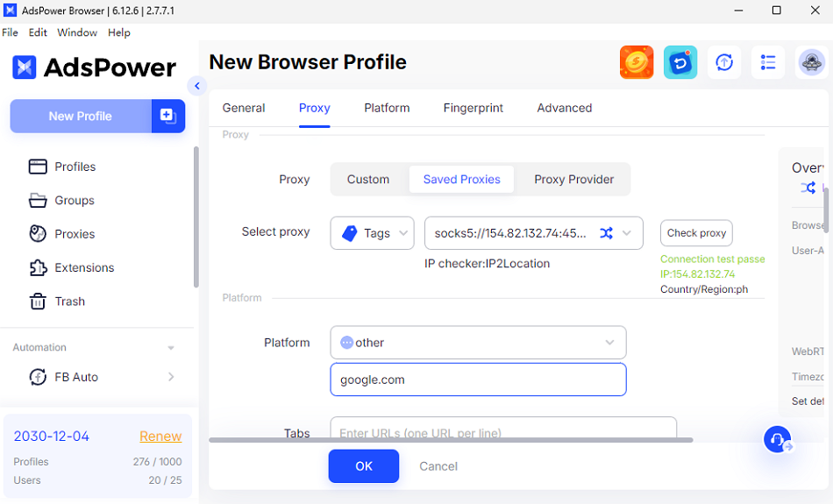
Task: Click the upload/update circular arrow icon
Action: pyautogui.click(x=724, y=62)
